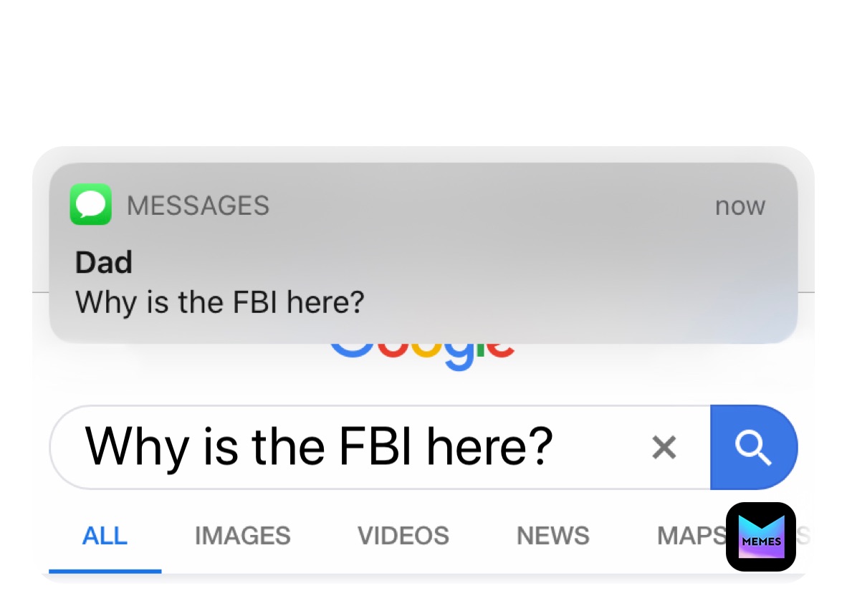Click the X to clear search text
Image resolution: width=847 pixels, height=616 pixels.
(x=664, y=447)
